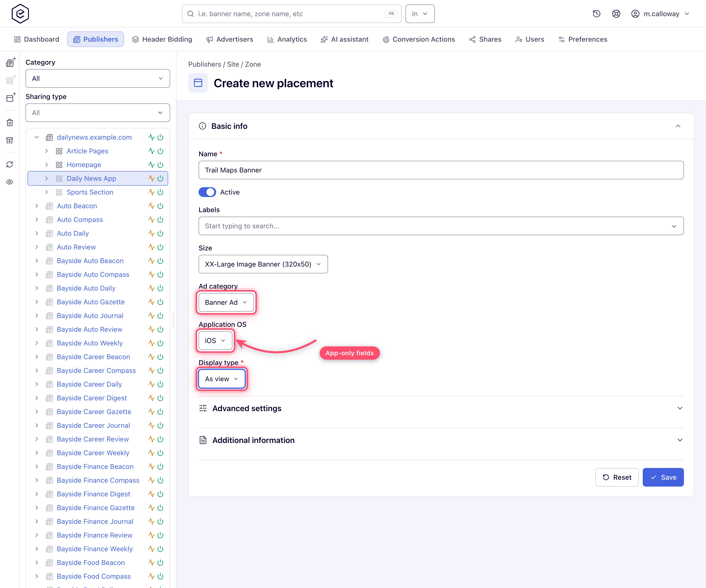
Task: Click the app logo in top-left
Action: 20,14
